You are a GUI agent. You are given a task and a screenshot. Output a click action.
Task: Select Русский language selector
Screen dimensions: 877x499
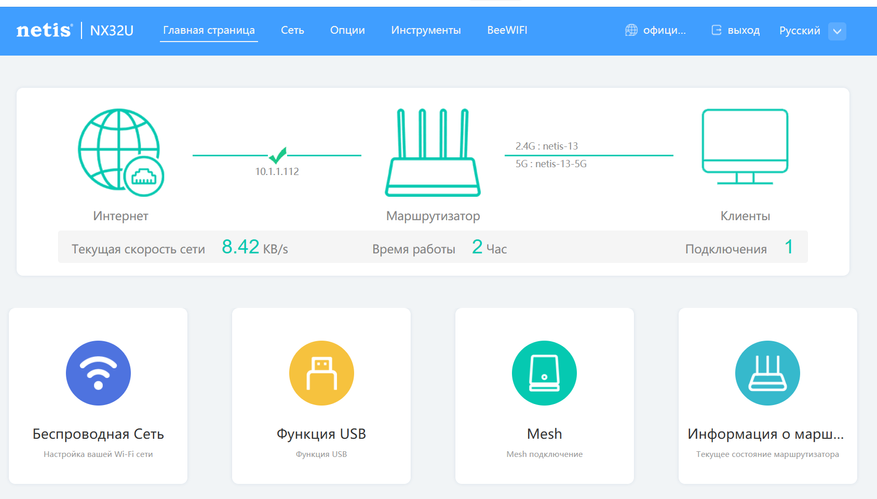799,31
